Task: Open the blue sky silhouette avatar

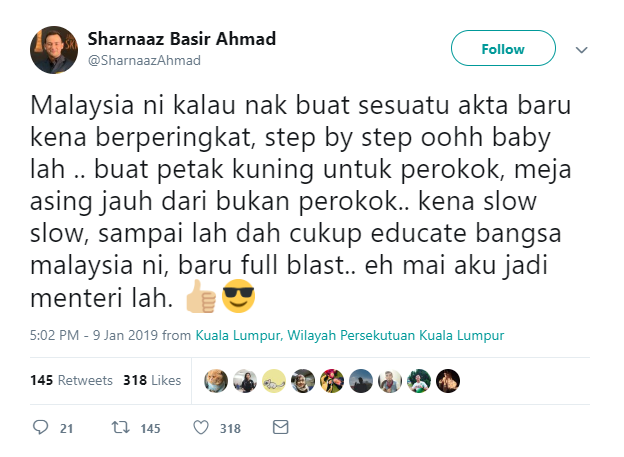Action: pyautogui.click(x=361, y=381)
